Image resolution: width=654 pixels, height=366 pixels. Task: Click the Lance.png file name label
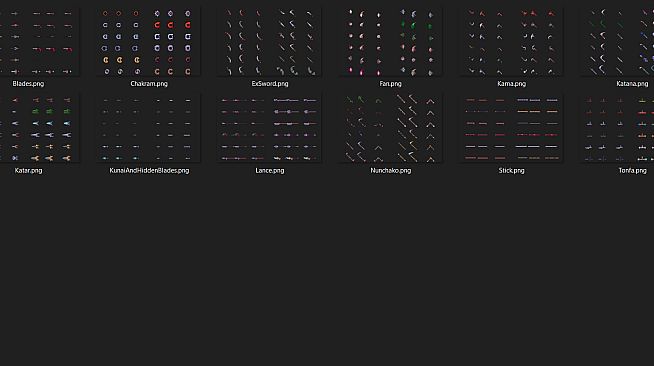[x=270, y=170]
